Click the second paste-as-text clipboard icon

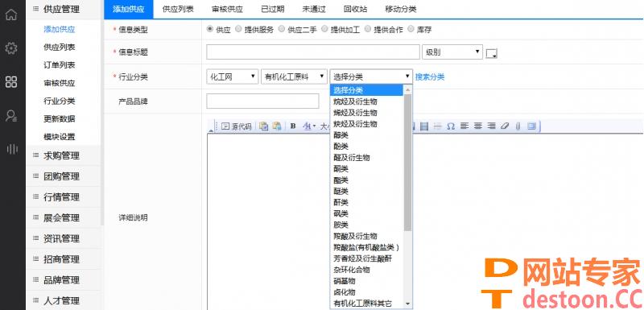pyautogui.click(x=277, y=126)
